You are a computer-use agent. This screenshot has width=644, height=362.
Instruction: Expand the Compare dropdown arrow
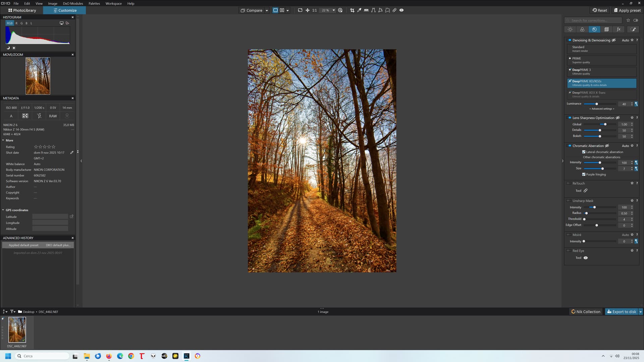pyautogui.click(x=267, y=10)
